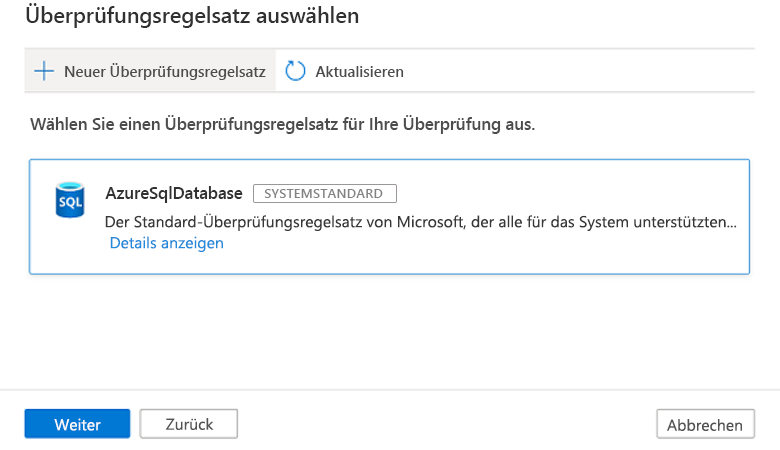
Task: Go back with the Zurück button
Action: [x=189, y=424]
